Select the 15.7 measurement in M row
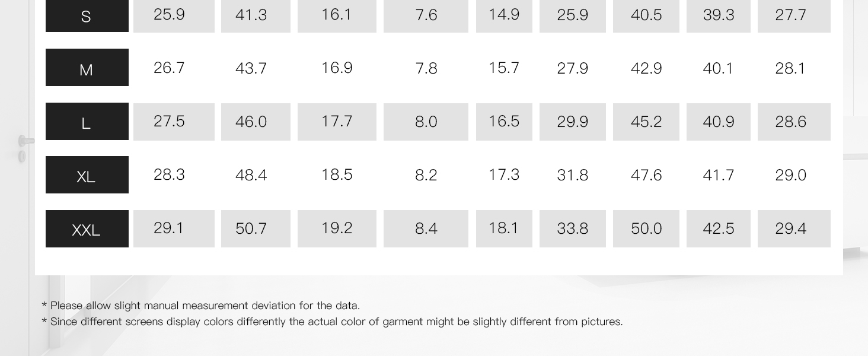 point(504,68)
